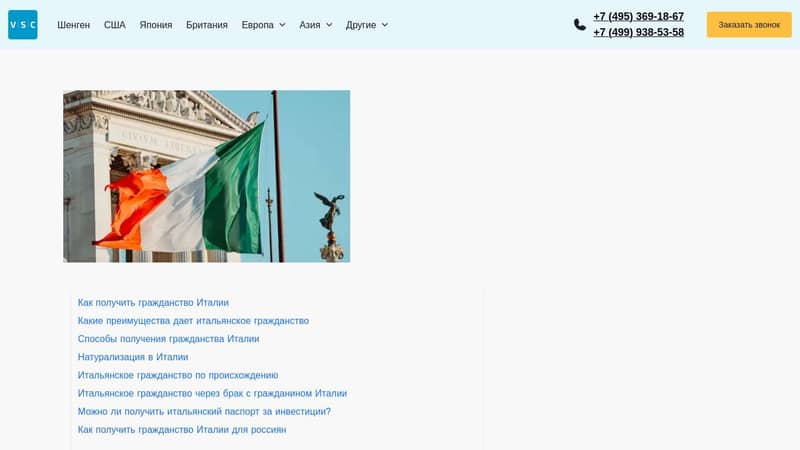Open Какие преимущества дает итальянское гражданство link

click(193, 321)
